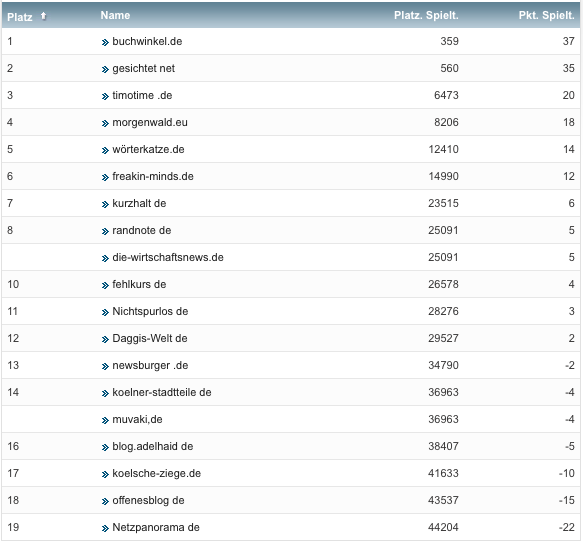Click the arrow icon before freakin-minds.de
The width and height of the screenshot is (583, 544).
[105, 177]
